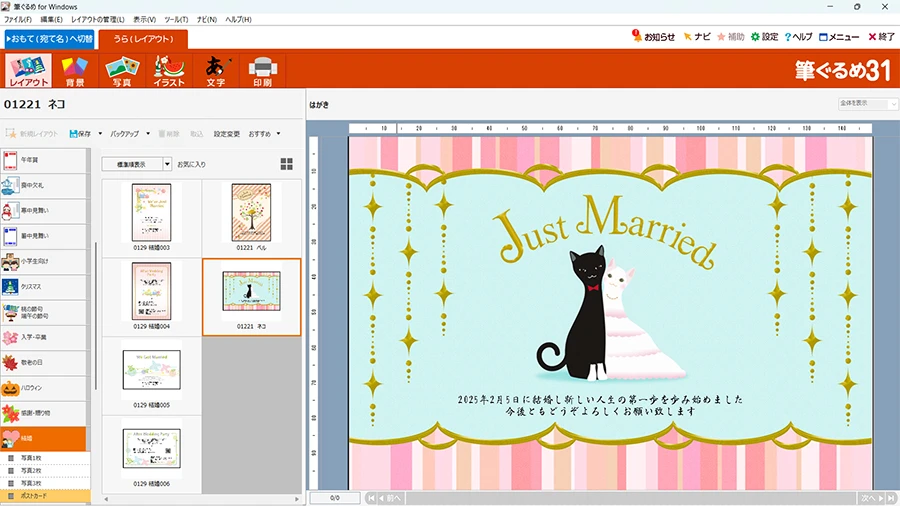The height and width of the screenshot is (506, 900).
Task: Open the 写真 (Photo) tool
Action: tap(121, 70)
